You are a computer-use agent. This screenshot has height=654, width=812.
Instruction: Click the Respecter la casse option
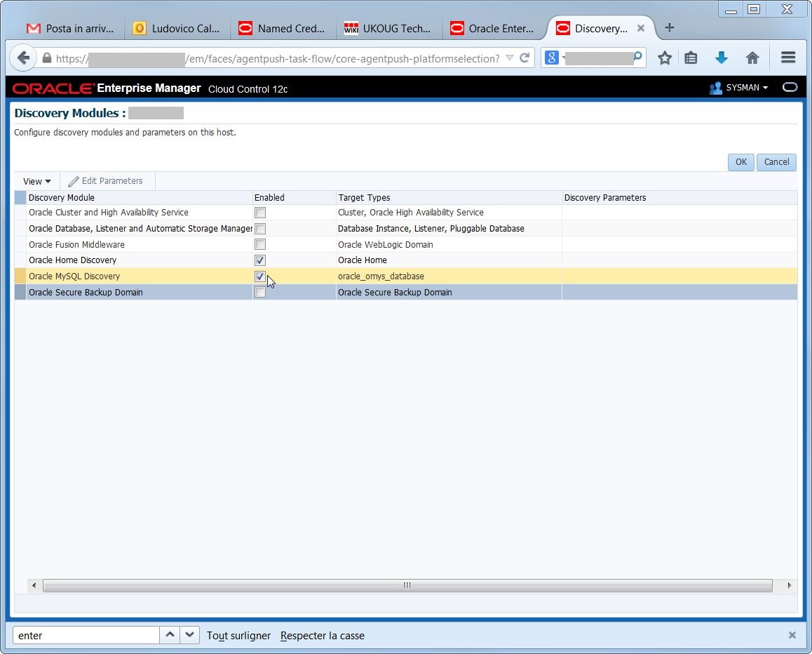click(322, 635)
